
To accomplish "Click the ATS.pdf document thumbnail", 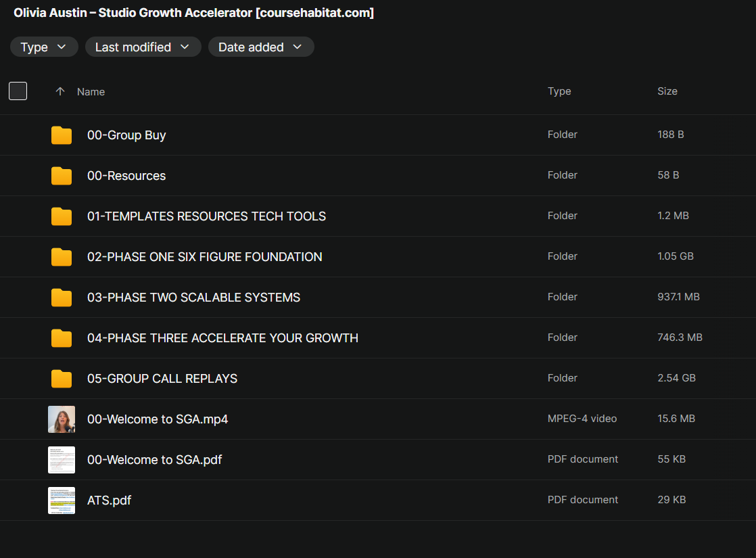I will 62,501.
